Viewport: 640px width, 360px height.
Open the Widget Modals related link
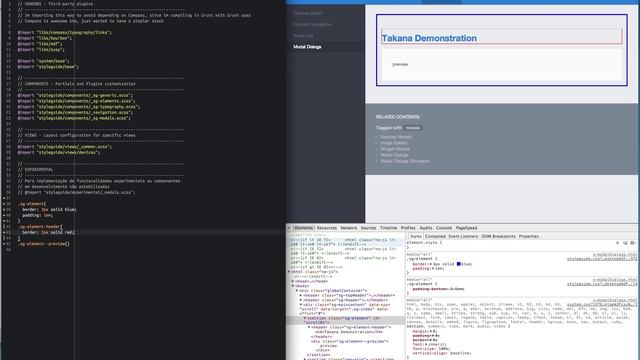[x=395, y=149]
